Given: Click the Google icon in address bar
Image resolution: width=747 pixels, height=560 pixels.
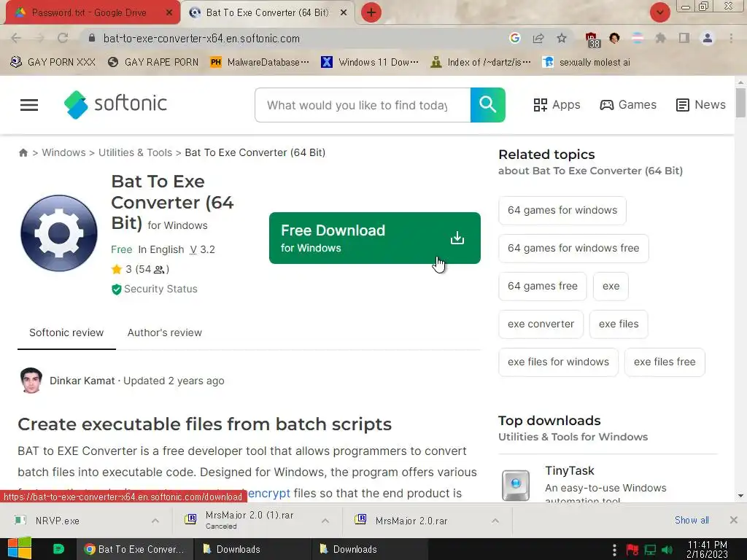Looking at the screenshot, I should coord(514,38).
